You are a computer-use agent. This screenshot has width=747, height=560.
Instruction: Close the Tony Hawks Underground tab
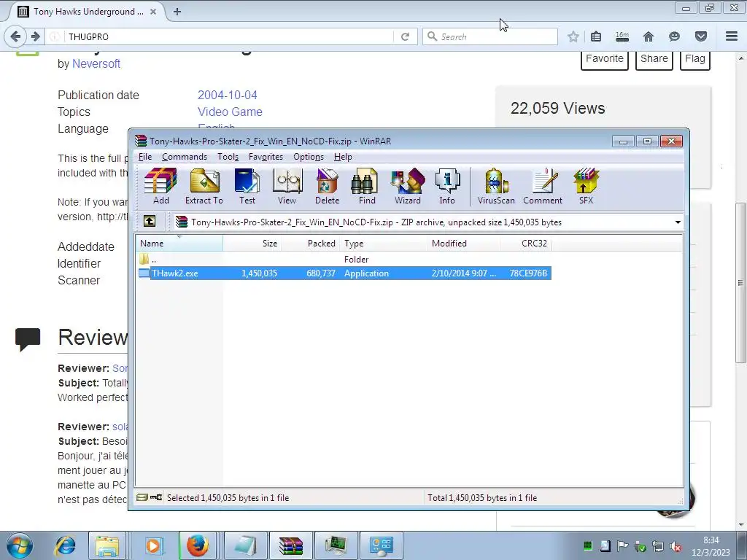153,12
